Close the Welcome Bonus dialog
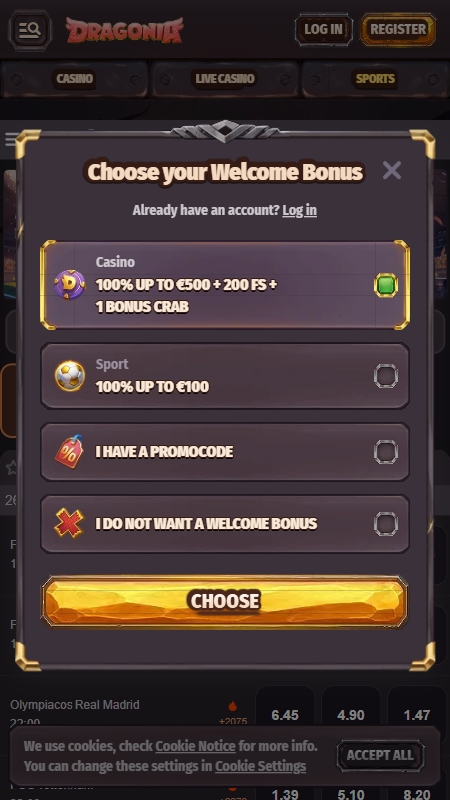450x800 pixels. coord(392,170)
